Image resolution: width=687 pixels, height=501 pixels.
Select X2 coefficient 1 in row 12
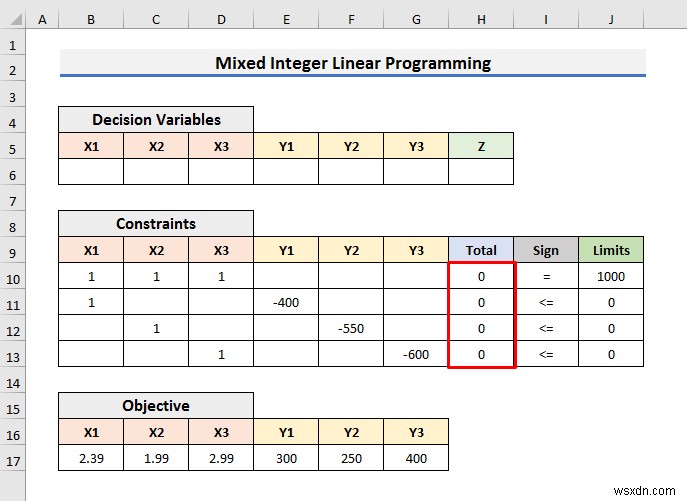pos(156,328)
